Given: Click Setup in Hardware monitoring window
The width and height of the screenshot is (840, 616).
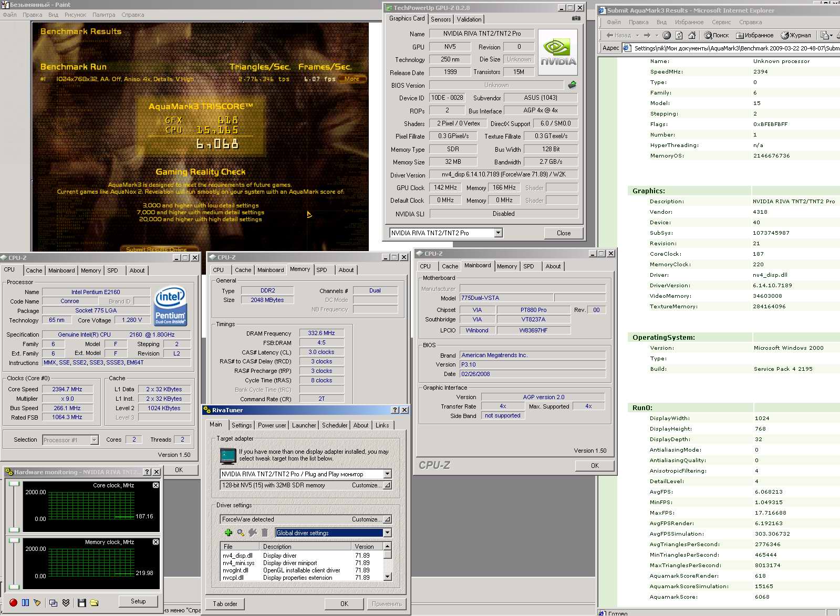Looking at the screenshot, I should [138, 601].
